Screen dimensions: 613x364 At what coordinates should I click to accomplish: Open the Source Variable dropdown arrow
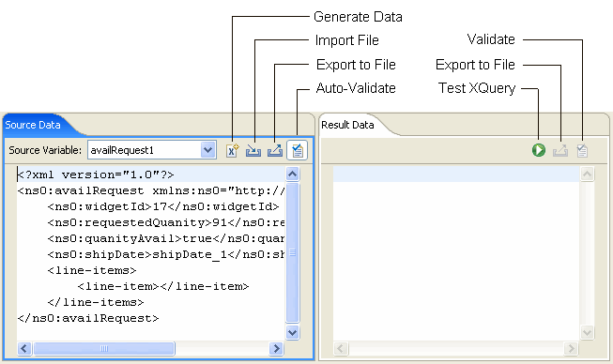208,150
